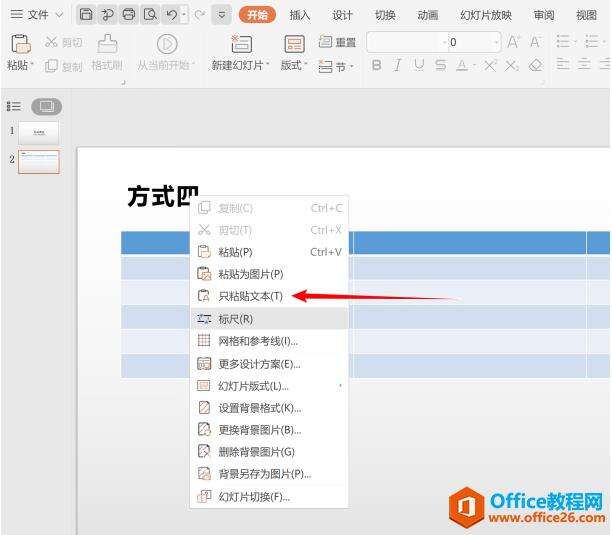Click 标尺(R) in context menu
Viewport: 612px width, 535px height.
coord(269,319)
